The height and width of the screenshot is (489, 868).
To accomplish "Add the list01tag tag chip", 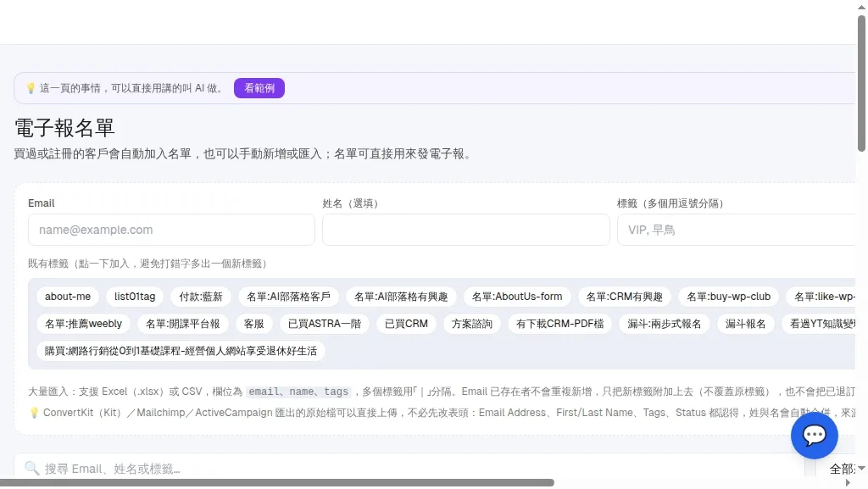I will point(135,297).
